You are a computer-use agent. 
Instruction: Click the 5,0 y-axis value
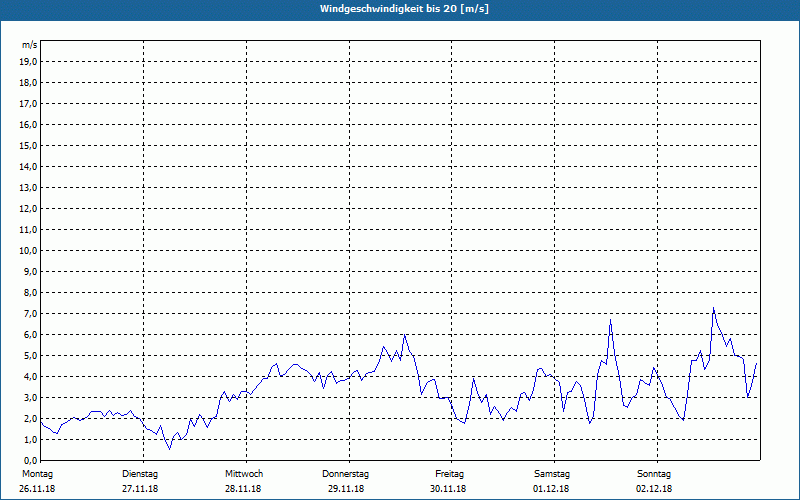pyautogui.click(x=30, y=356)
